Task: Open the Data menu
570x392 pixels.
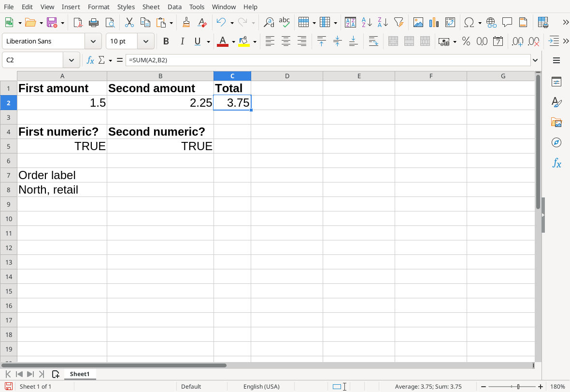Action: point(174,7)
